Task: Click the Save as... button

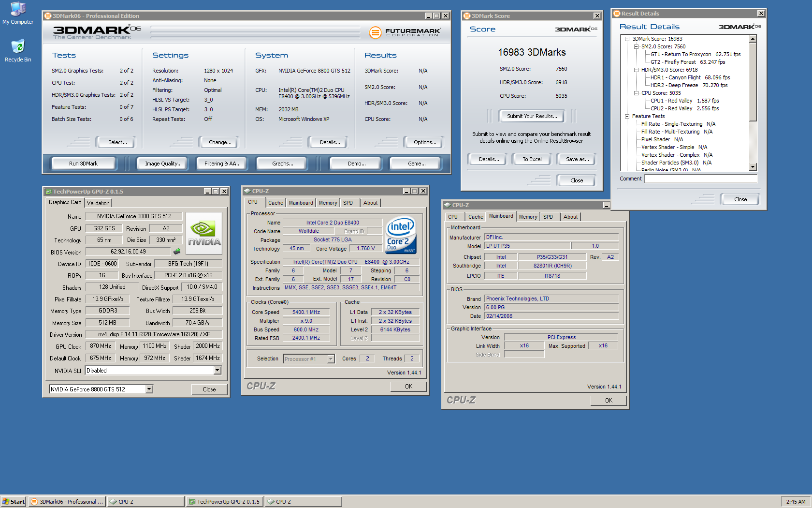Action: tap(577, 159)
